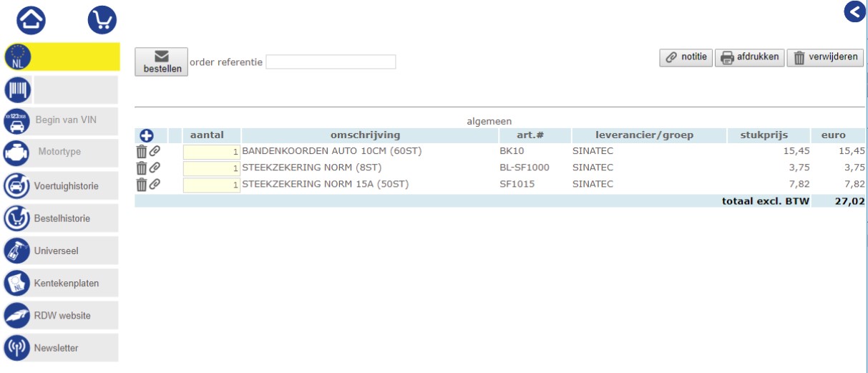Open the shopping cart icon

102,20
